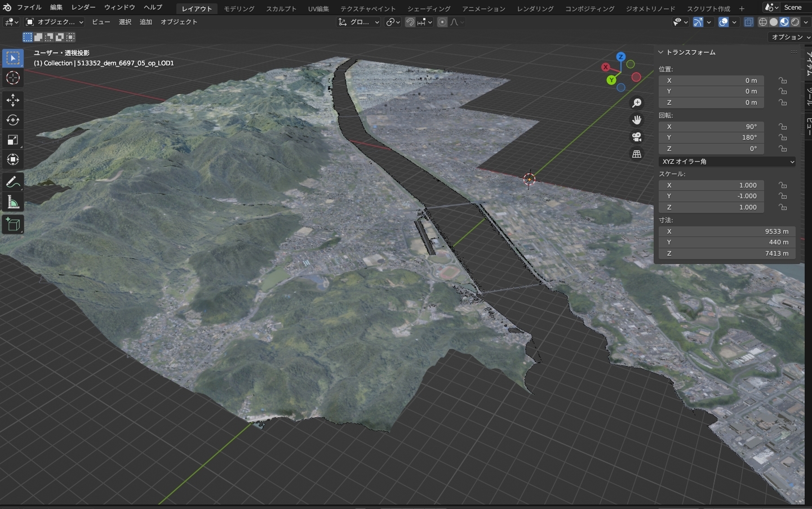The width and height of the screenshot is (812, 509).
Task: Toggle the lock for position X
Action: click(x=783, y=81)
